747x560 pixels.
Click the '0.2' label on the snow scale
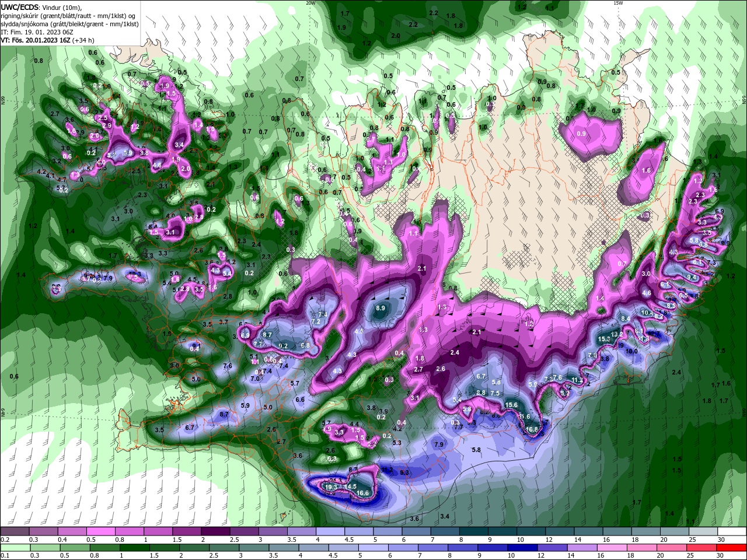(x=4, y=540)
